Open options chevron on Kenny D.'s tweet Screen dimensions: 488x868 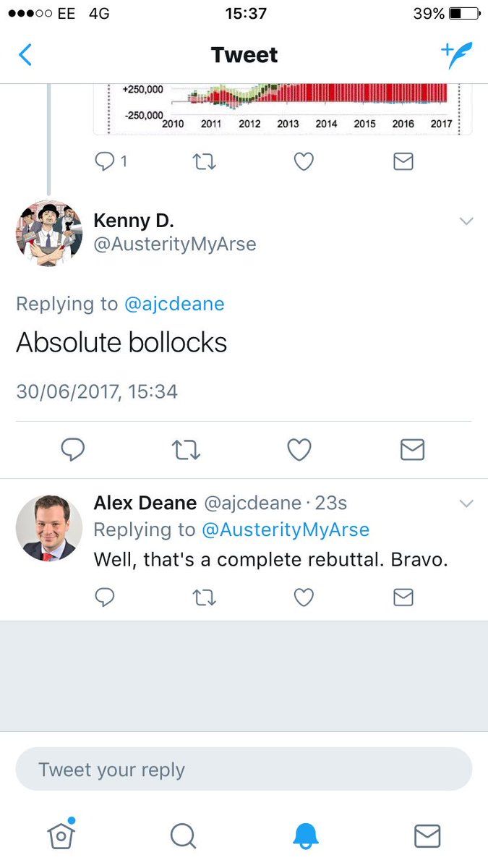click(x=466, y=221)
